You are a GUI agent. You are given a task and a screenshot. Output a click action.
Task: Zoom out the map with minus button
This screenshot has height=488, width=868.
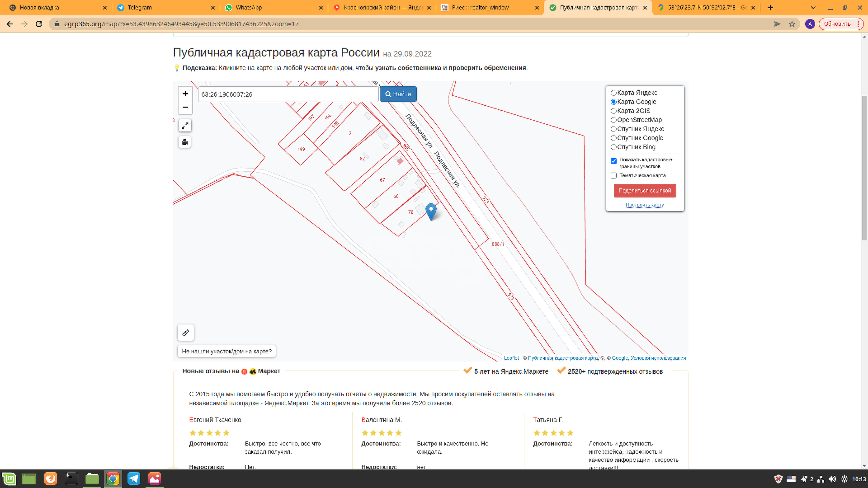pyautogui.click(x=185, y=107)
